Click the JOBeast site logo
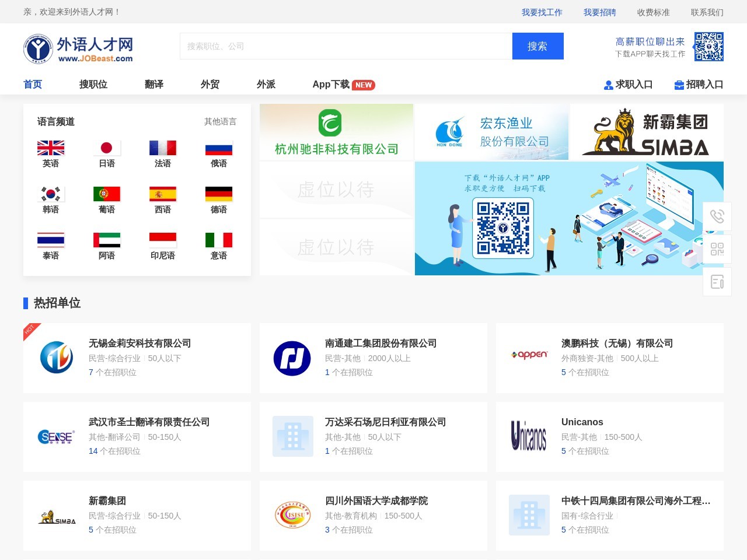747x560 pixels. coord(79,48)
